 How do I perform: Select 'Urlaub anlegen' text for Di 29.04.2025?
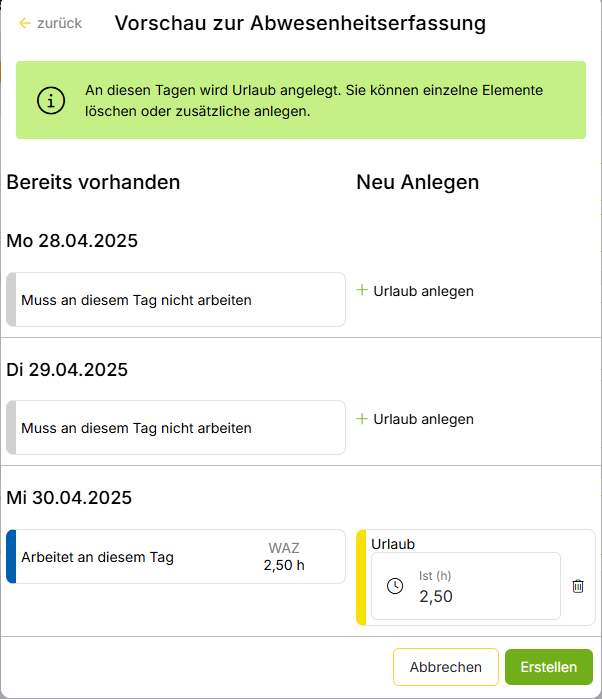click(x=423, y=419)
